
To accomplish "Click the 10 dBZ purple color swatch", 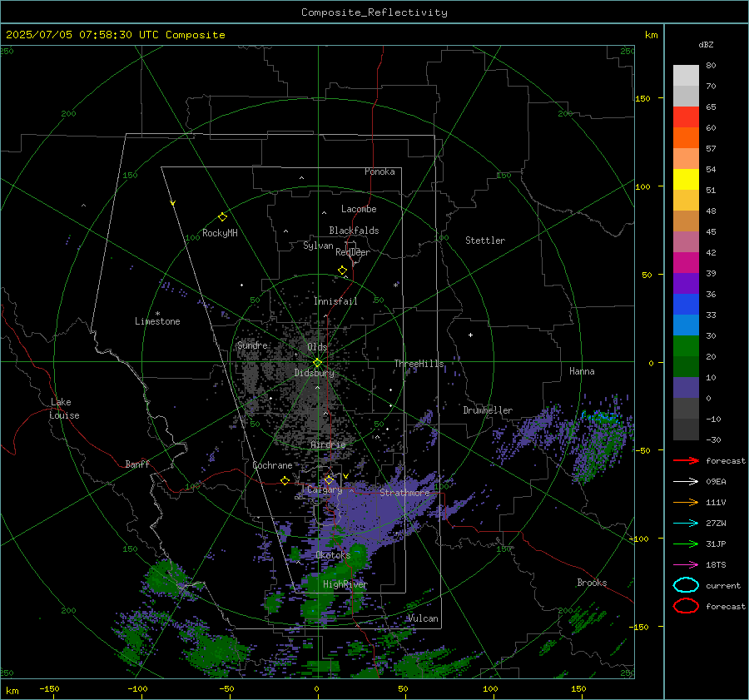I will coord(686,388).
